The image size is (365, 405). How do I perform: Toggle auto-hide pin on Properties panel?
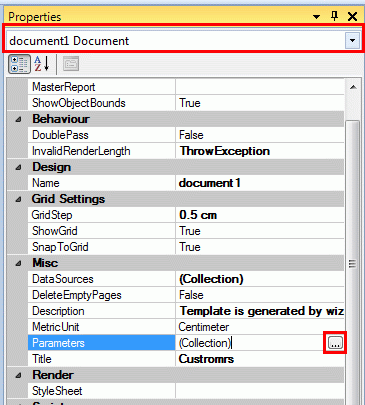334,16
